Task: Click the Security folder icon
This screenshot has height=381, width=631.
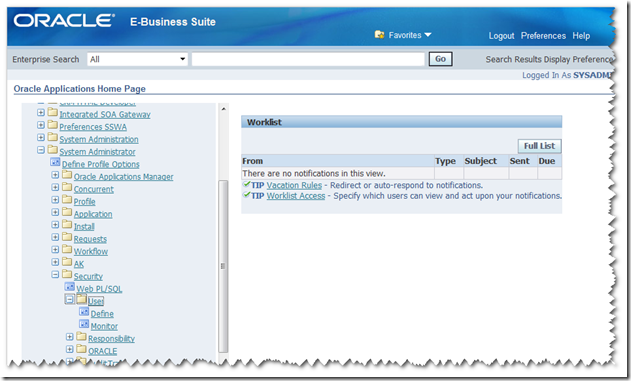Action: coord(67,274)
